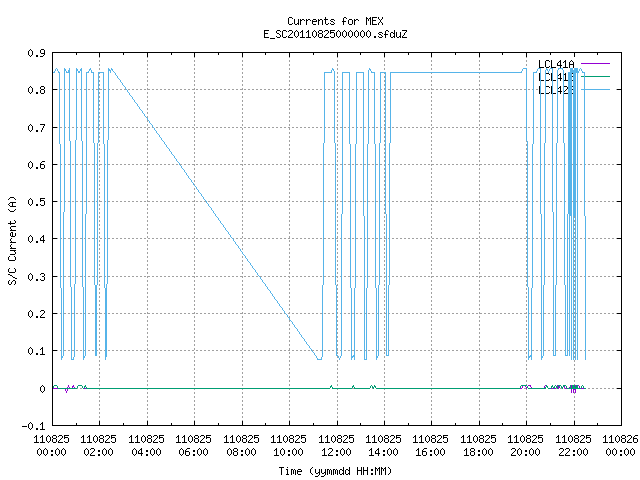Click the 12:00 x-axis time label

(x=336, y=452)
